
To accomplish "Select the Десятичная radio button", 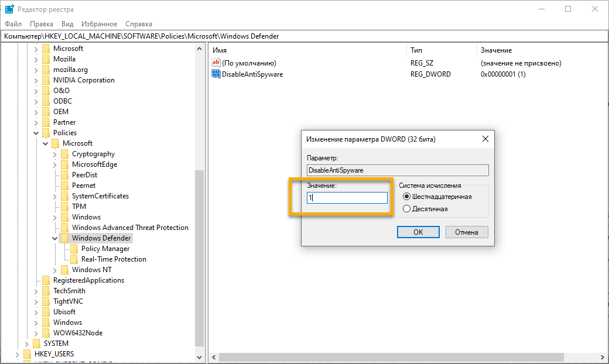I will [x=407, y=208].
